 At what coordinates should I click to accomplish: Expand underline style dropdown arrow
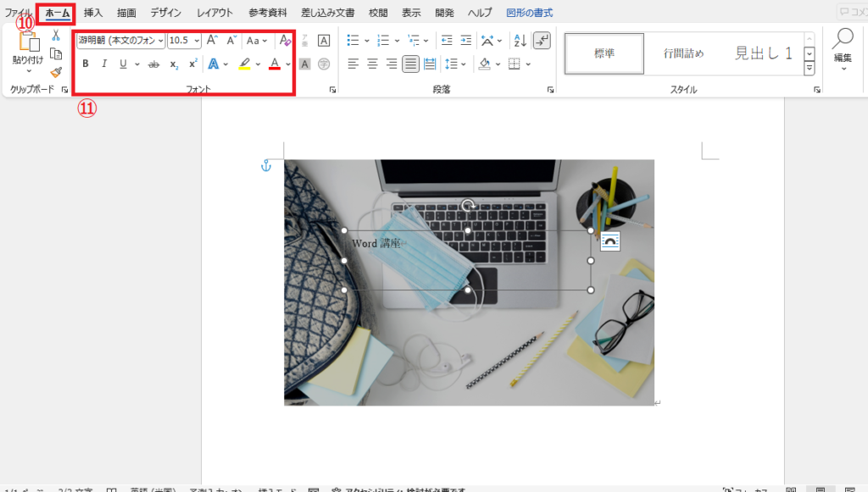click(x=136, y=64)
